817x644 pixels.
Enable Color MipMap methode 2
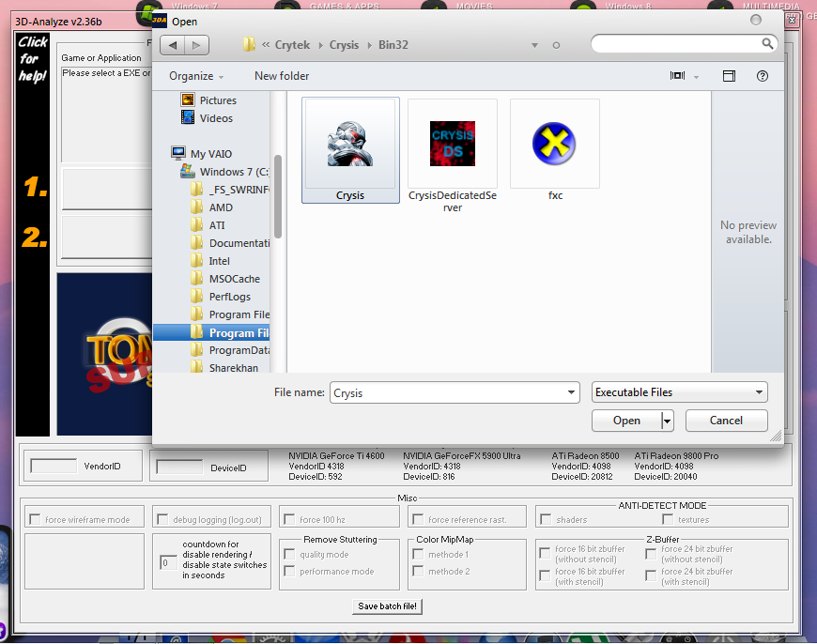[418, 572]
